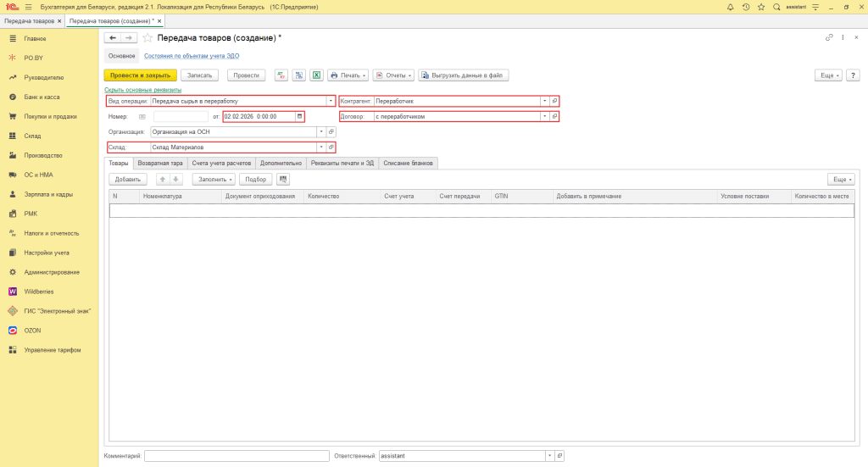Open the Печать dropdown menu

(x=348, y=75)
